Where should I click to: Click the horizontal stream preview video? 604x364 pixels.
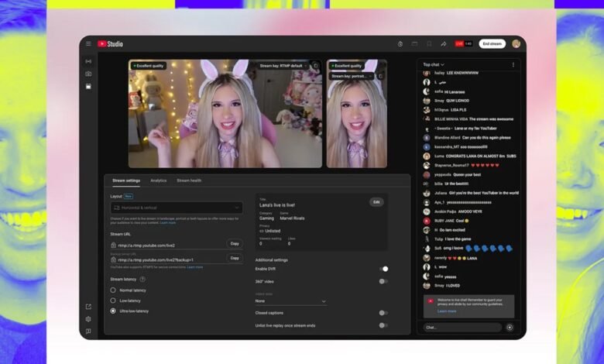click(x=225, y=114)
